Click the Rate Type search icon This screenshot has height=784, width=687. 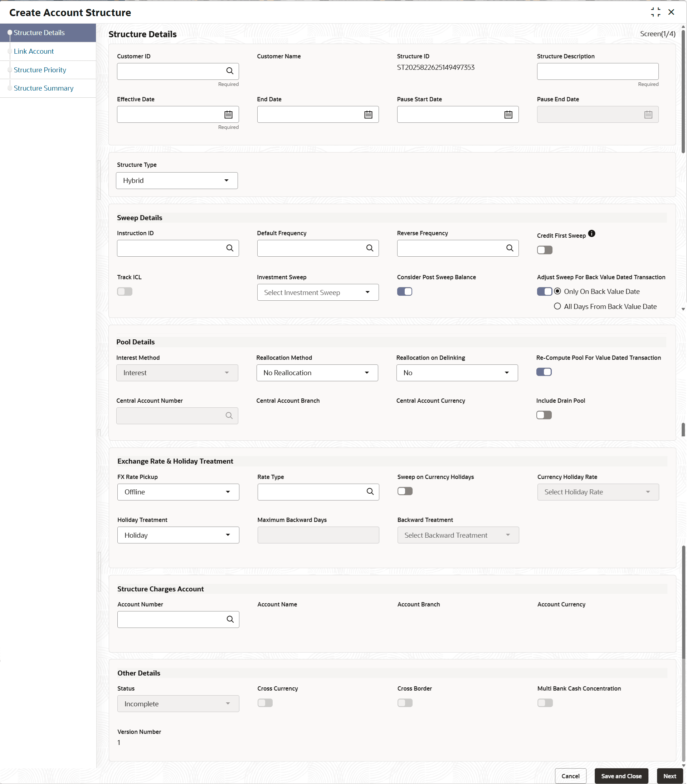(x=370, y=492)
